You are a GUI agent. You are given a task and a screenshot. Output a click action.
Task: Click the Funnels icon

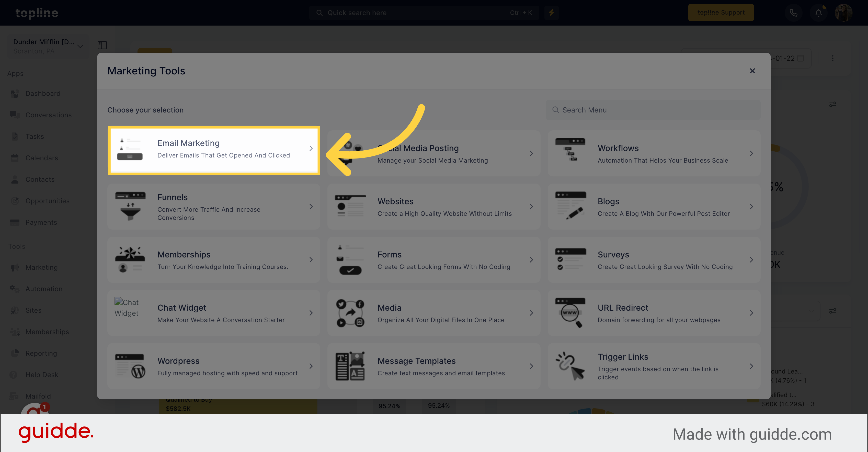point(130,206)
